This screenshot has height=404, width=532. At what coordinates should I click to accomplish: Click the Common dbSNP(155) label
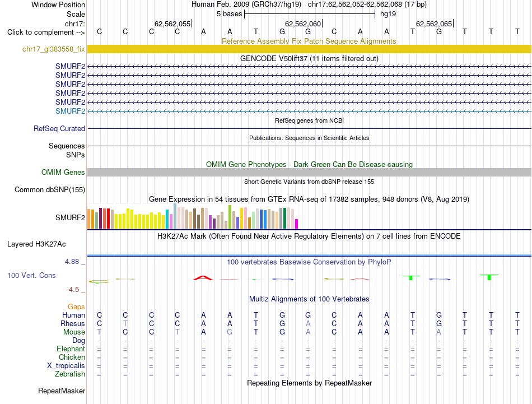coord(50,189)
